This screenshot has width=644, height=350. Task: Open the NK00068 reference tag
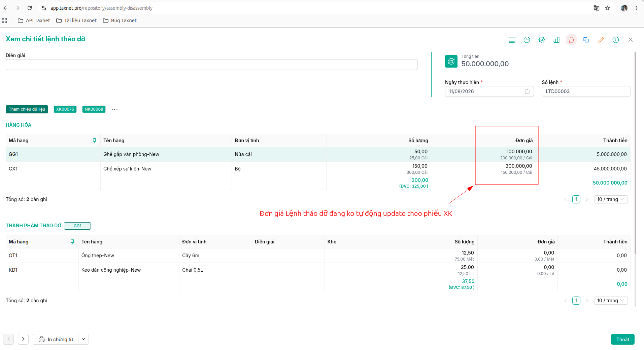click(x=94, y=109)
